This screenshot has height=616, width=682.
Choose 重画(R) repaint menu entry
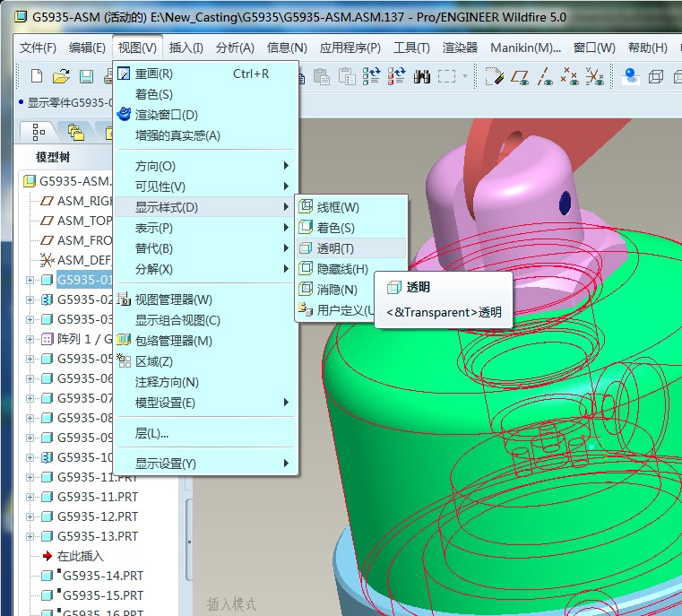pos(205,74)
